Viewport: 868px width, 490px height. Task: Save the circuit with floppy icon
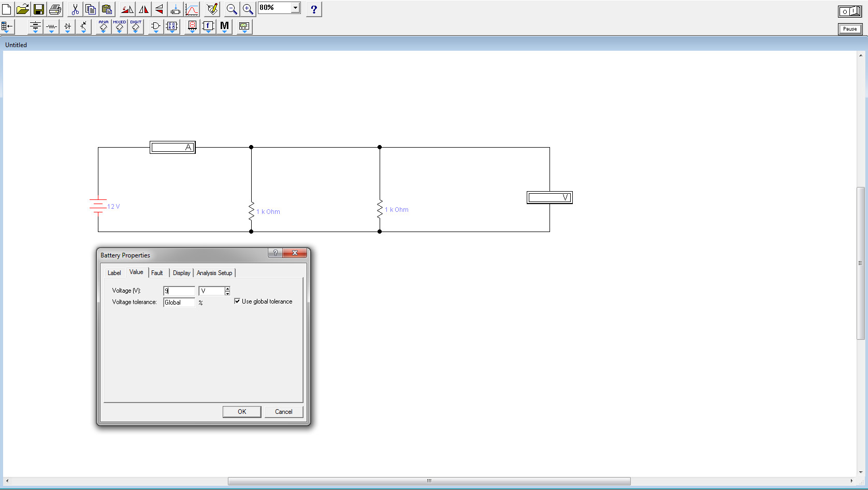(x=38, y=9)
